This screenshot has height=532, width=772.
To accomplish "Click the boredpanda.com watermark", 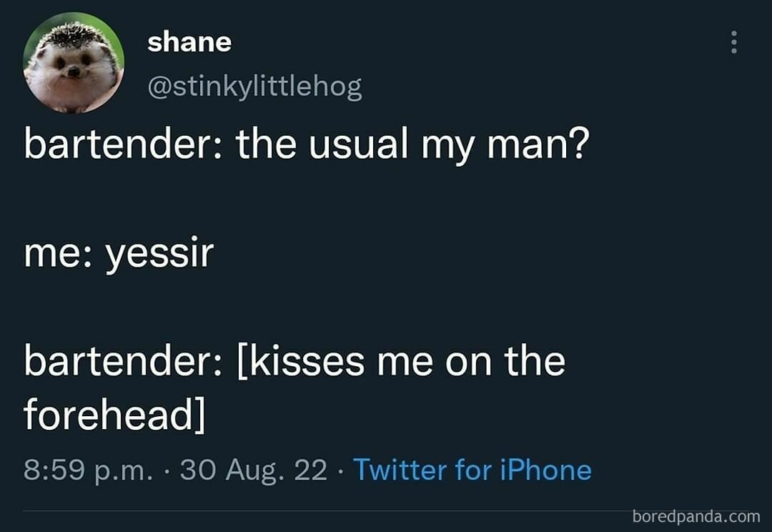I will 697,517.
